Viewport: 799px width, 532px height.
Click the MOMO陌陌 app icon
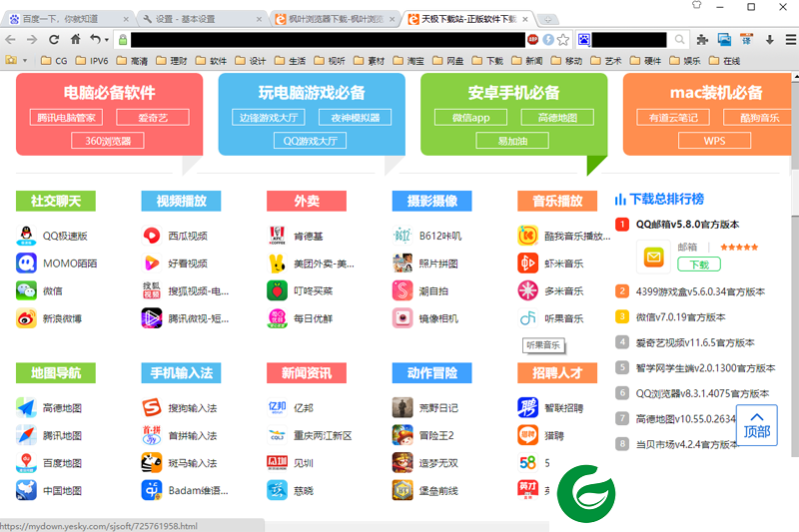point(26,264)
